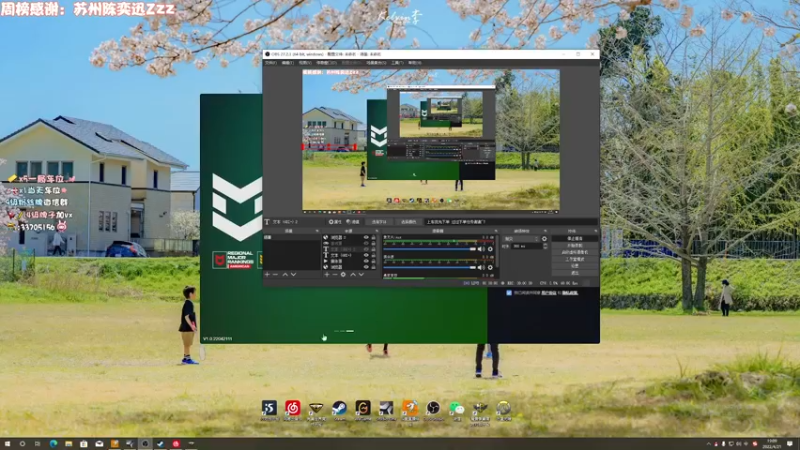Click the 选择颜色 button in the source toolbar
Screen dimensions: 800x450
[x=409, y=222]
